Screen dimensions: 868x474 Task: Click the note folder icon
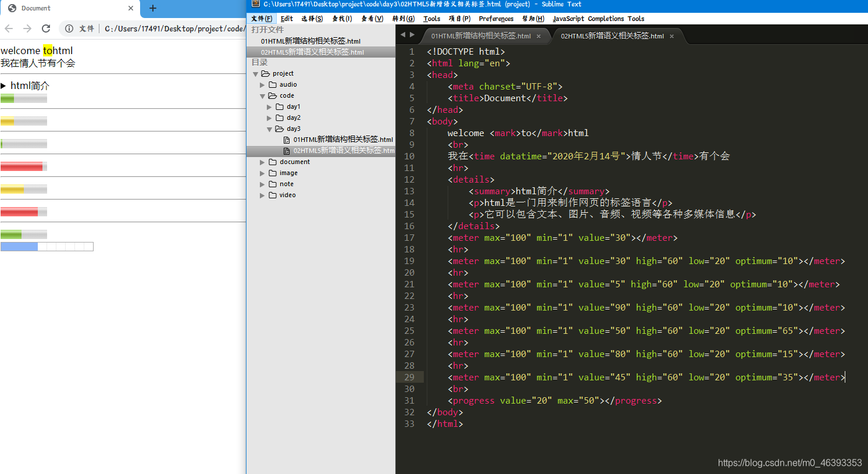(273, 184)
